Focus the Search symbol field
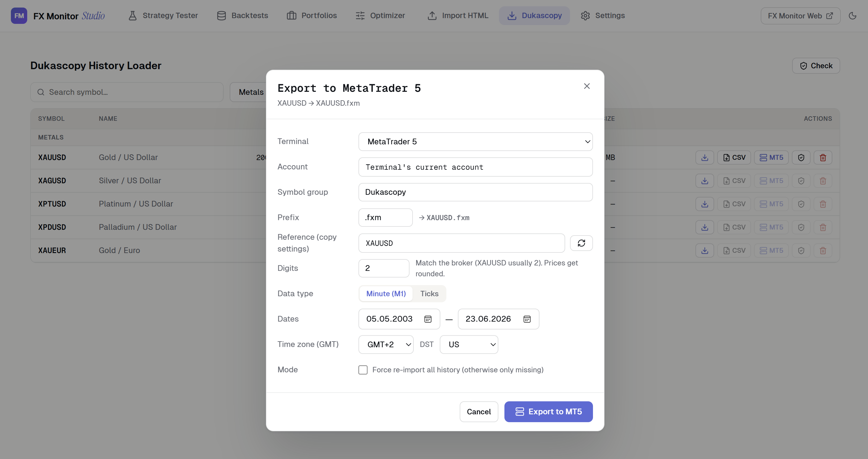Screen dimensions: 868x459 (x=127, y=92)
